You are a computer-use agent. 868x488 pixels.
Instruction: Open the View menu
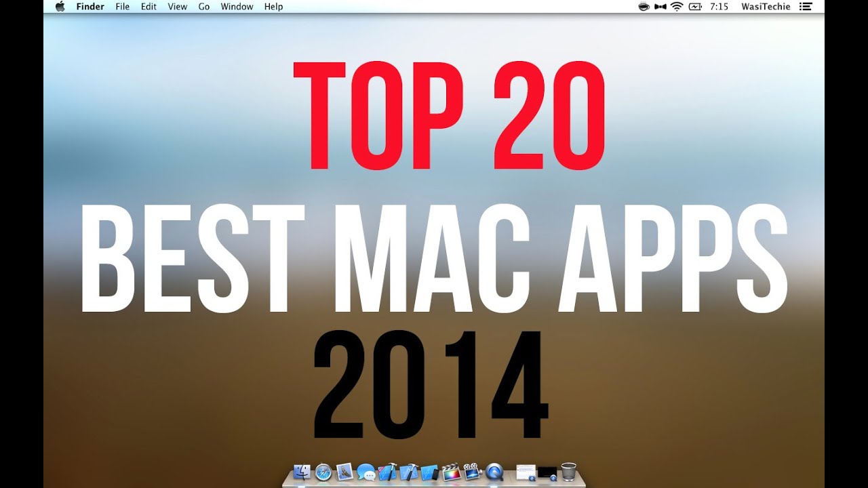(x=178, y=7)
